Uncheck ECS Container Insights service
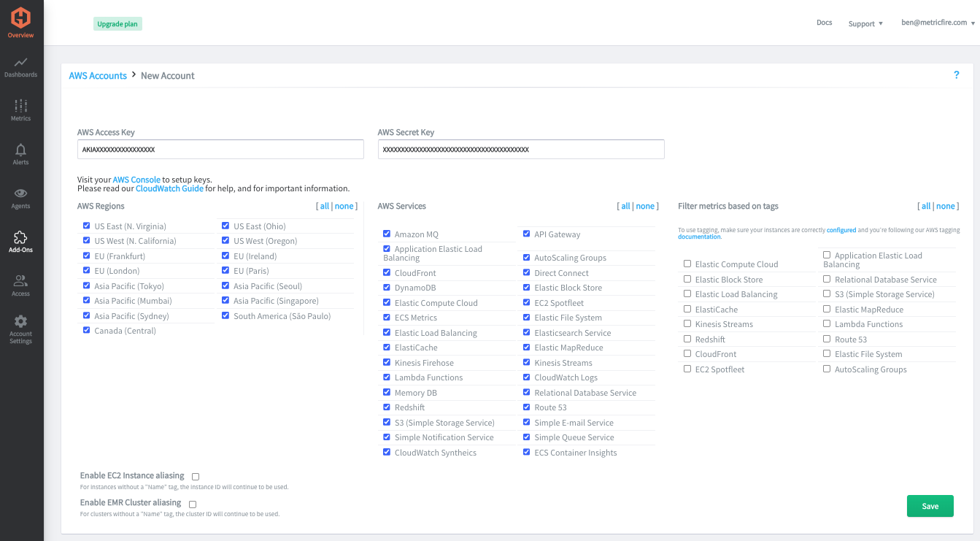 [527, 452]
